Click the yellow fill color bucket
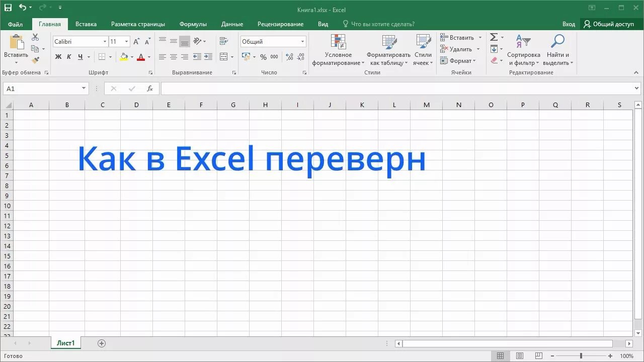The image size is (644, 362). [124, 57]
